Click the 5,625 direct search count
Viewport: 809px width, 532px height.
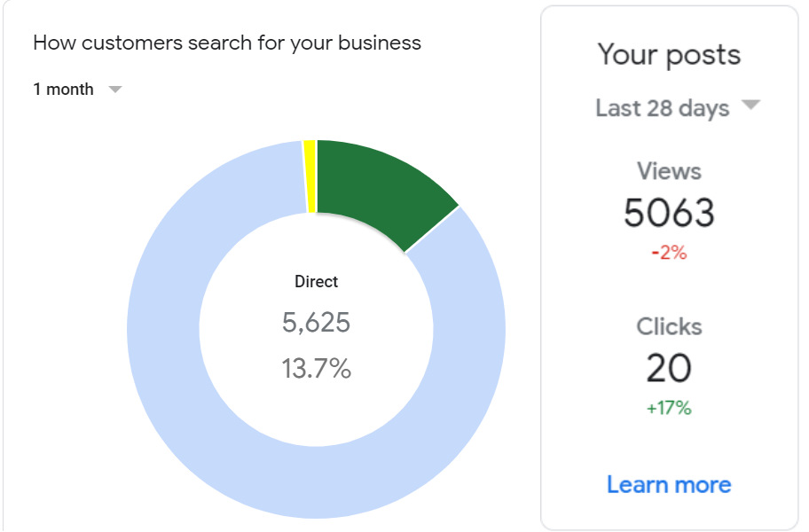click(x=317, y=324)
